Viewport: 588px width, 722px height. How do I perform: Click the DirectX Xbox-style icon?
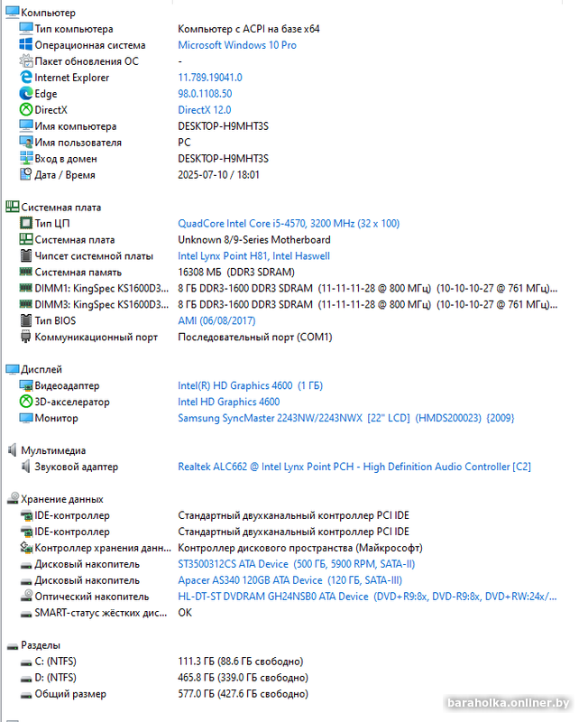click(26, 109)
